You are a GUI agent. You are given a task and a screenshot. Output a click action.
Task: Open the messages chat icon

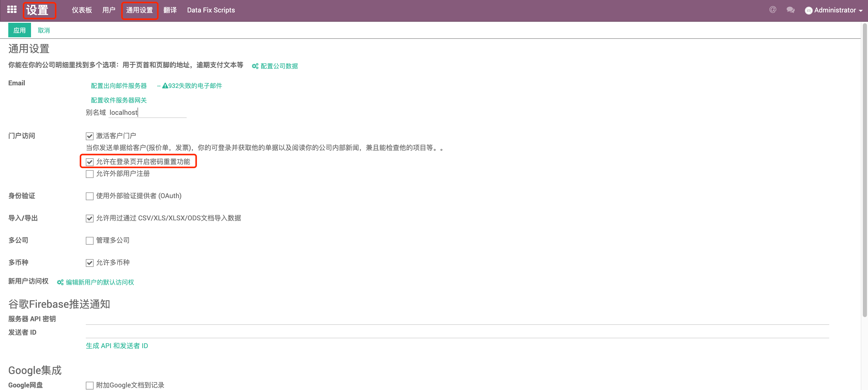point(790,10)
